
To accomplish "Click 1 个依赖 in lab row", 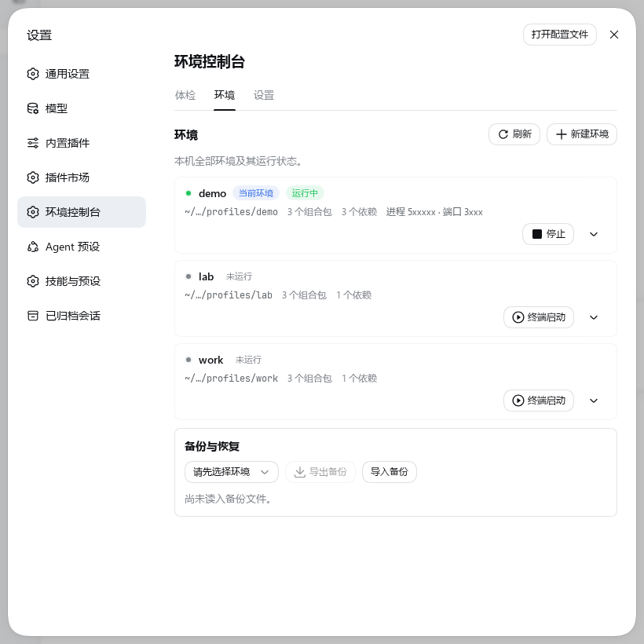I will click(353, 295).
